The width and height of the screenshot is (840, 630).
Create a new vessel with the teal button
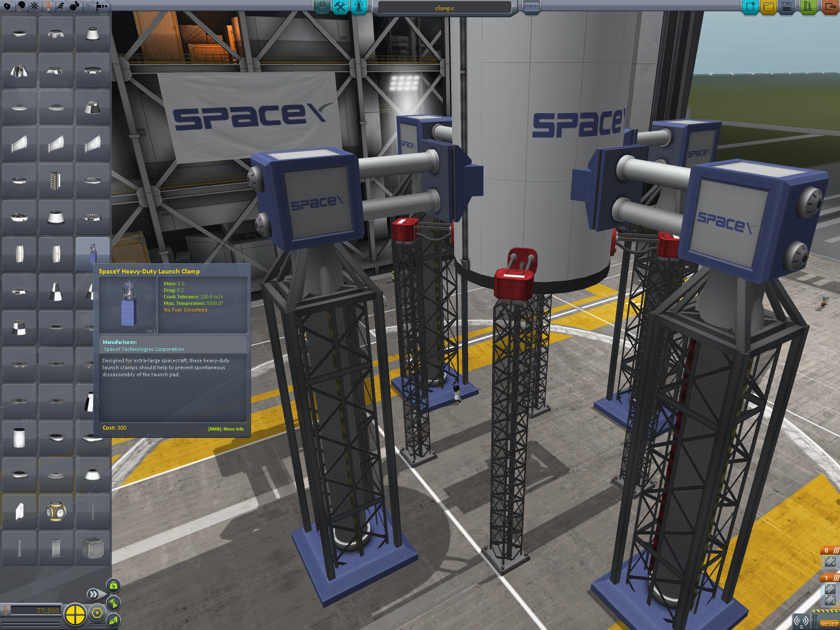coord(750,7)
